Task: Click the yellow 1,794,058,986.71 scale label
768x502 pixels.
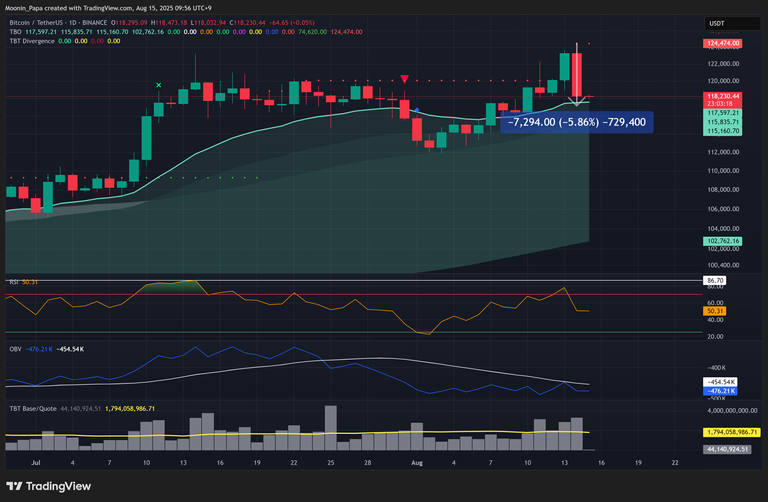Action: [x=732, y=432]
